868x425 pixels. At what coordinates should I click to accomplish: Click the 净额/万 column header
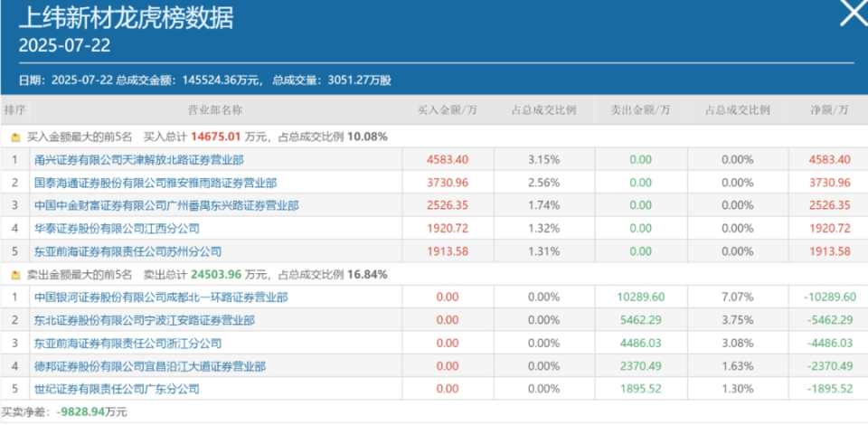pos(829,109)
